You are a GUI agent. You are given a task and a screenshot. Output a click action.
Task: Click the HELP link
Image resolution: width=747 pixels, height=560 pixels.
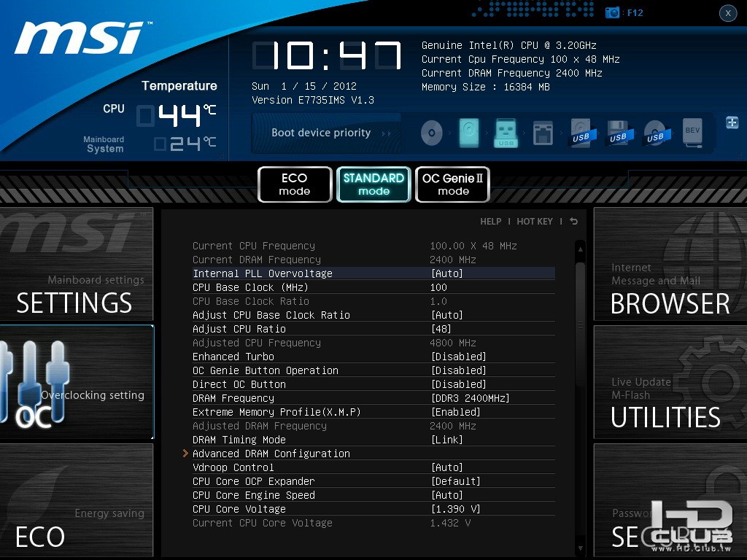tap(491, 222)
